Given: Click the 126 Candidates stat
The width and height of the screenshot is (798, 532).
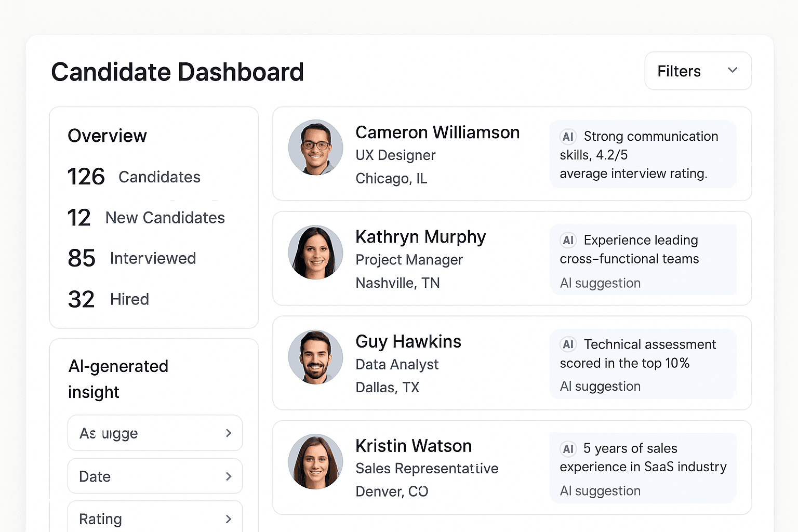Looking at the screenshot, I should tap(134, 177).
